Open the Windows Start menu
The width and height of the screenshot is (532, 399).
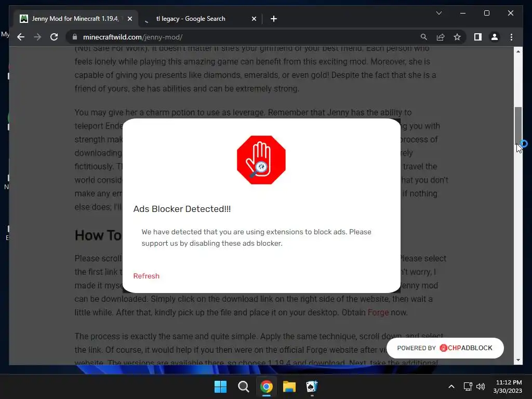click(x=220, y=387)
